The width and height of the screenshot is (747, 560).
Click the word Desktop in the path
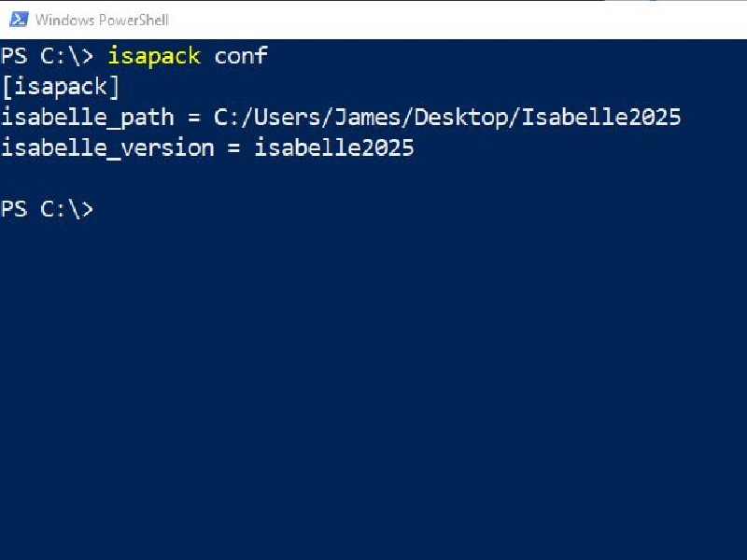click(x=460, y=118)
